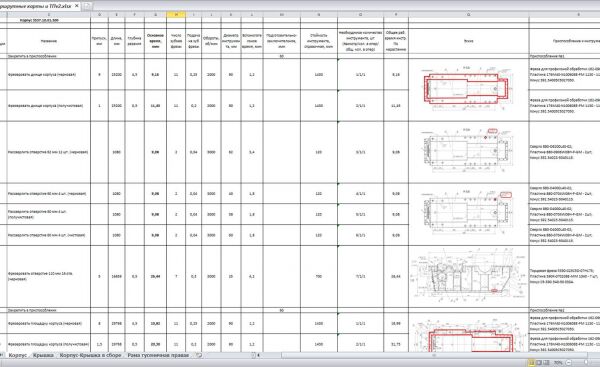600x367 pixels.
Task: Open a new document tab beside the xlsx tab
Action: [87, 6]
